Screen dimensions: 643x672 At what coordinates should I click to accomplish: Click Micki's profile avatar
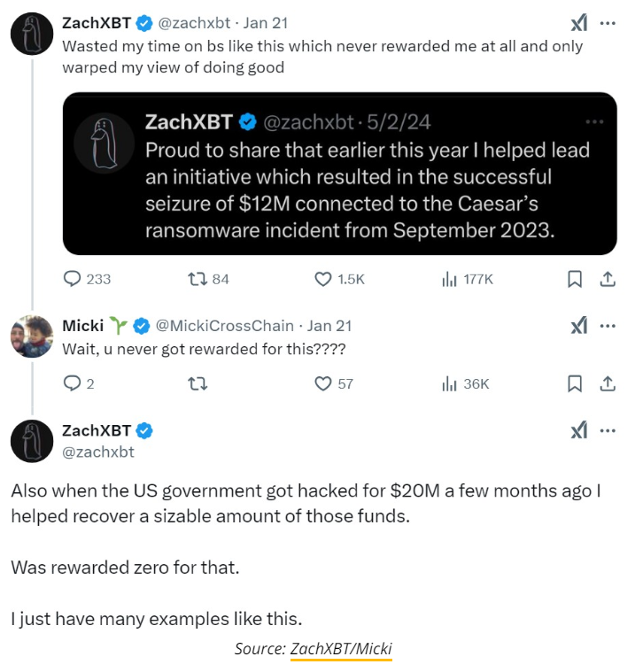click(x=32, y=336)
